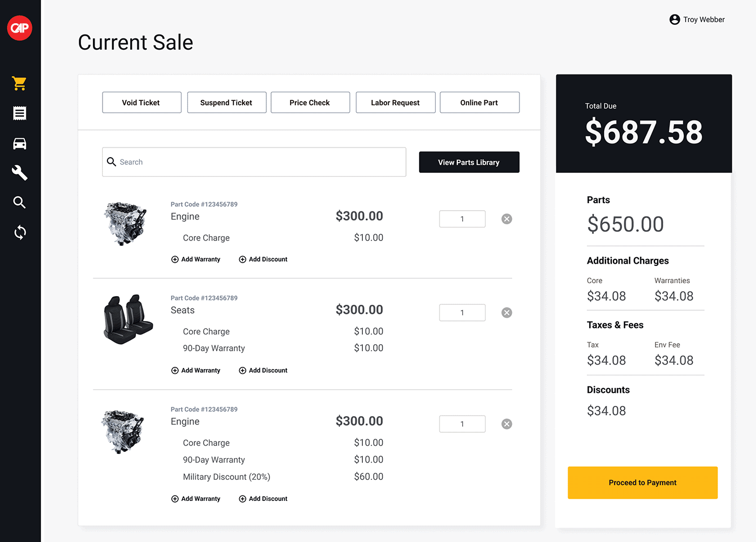
Task: Add Warranty to Seats item
Action: pos(195,371)
